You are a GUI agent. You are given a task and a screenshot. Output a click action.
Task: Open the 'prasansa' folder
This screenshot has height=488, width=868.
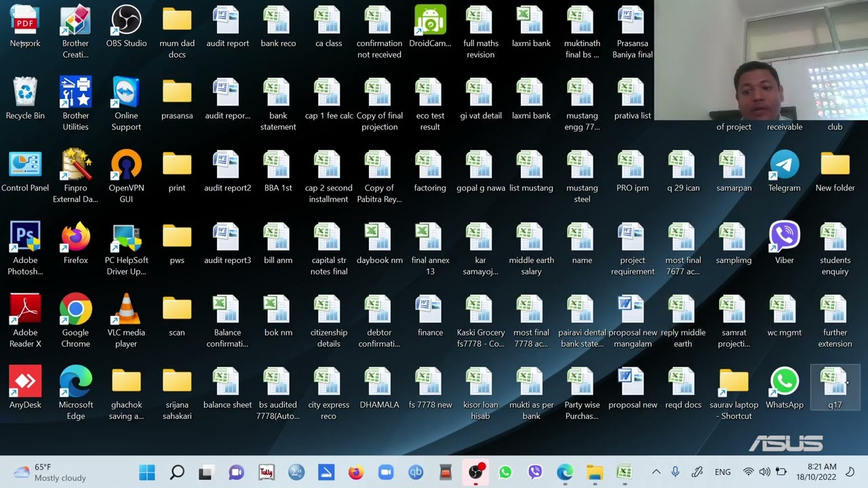tap(177, 100)
